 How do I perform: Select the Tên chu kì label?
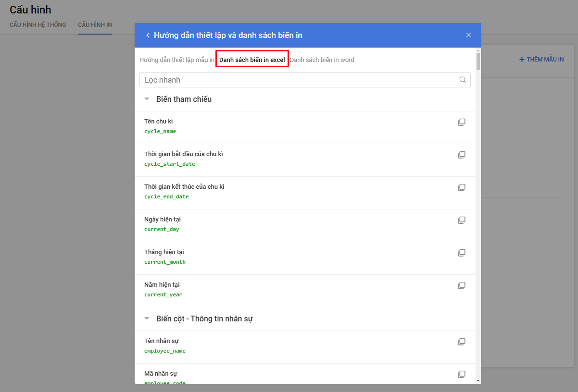(x=159, y=122)
